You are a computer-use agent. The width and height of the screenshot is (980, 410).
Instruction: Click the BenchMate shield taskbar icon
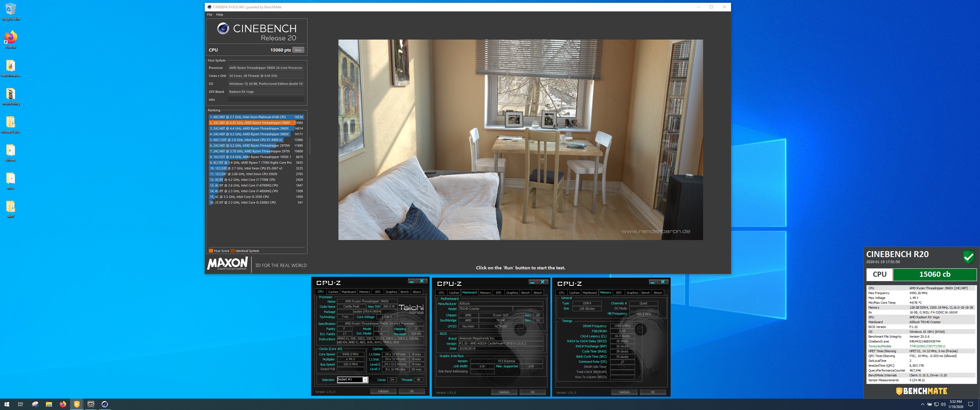click(77, 404)
